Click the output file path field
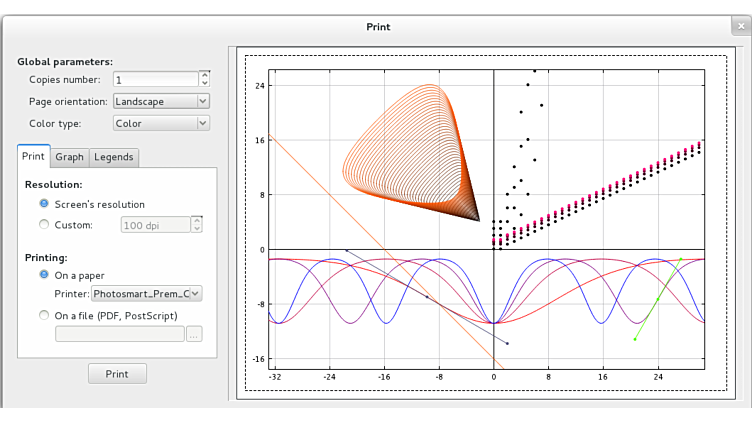 [119, 334]
